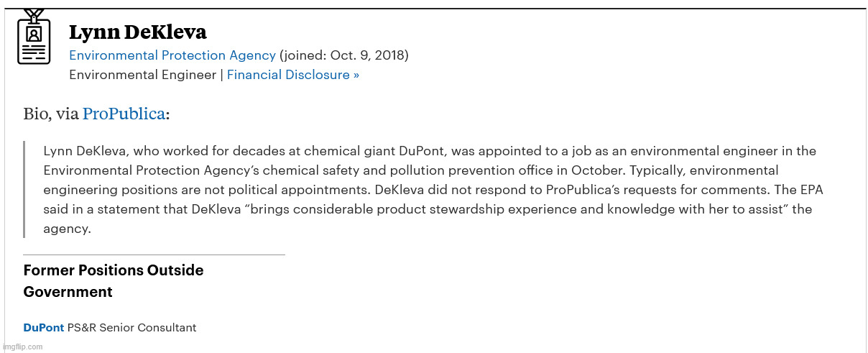This screenshot has width=868, height=353.
Task: Click the Lynn DeKleva name heading
Action: (138, 32)
